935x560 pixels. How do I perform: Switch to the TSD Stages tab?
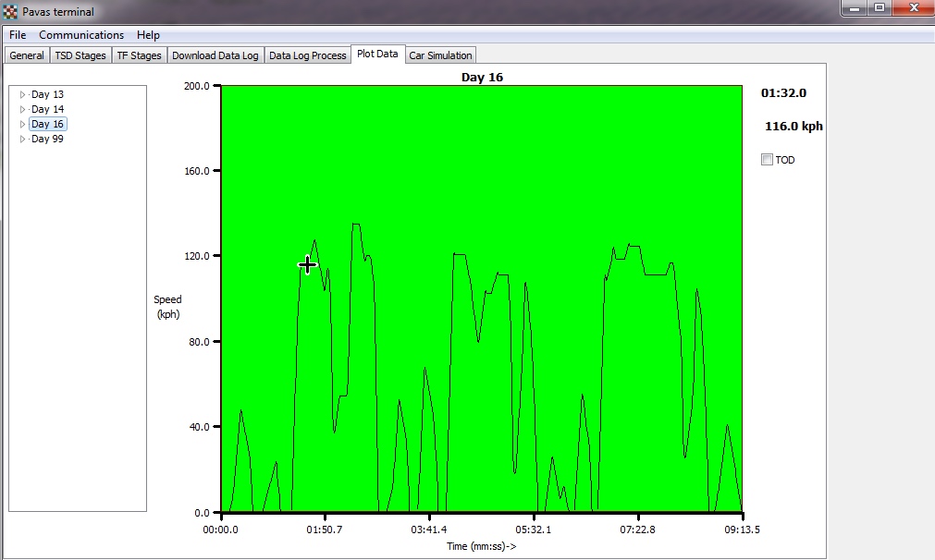tap(80, 55)
